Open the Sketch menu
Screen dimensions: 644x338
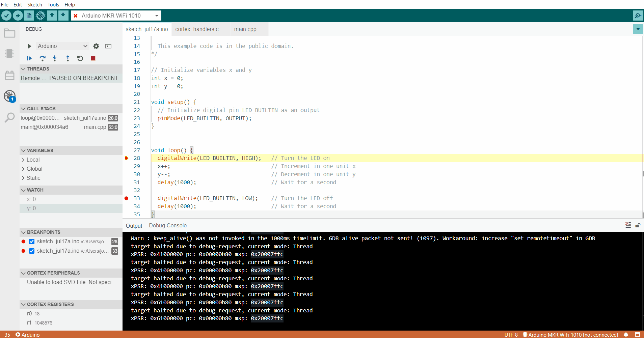point(35,4)
